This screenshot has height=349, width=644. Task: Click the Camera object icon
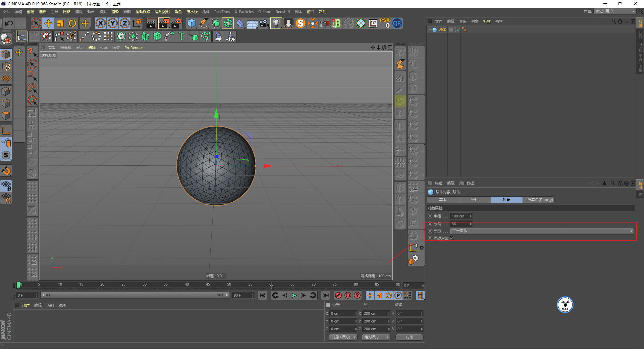point(264,23)
